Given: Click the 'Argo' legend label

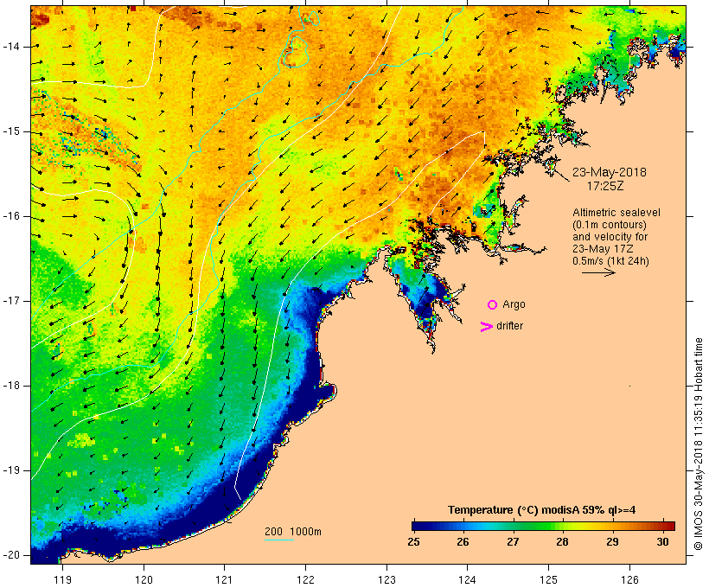Looking at the screenshot, I should (514, 305).
